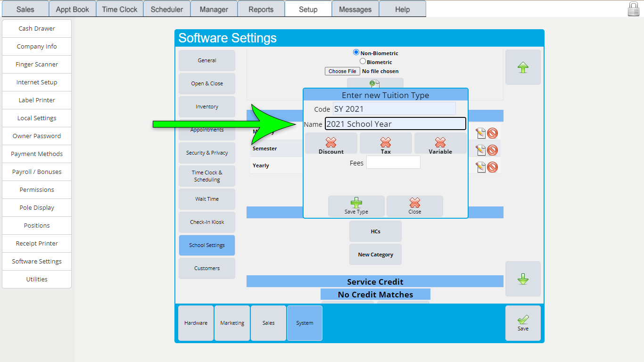This screenshot has height=362, width=644.
Task: Open the Help tab
Action: click(x=403, y=9)
